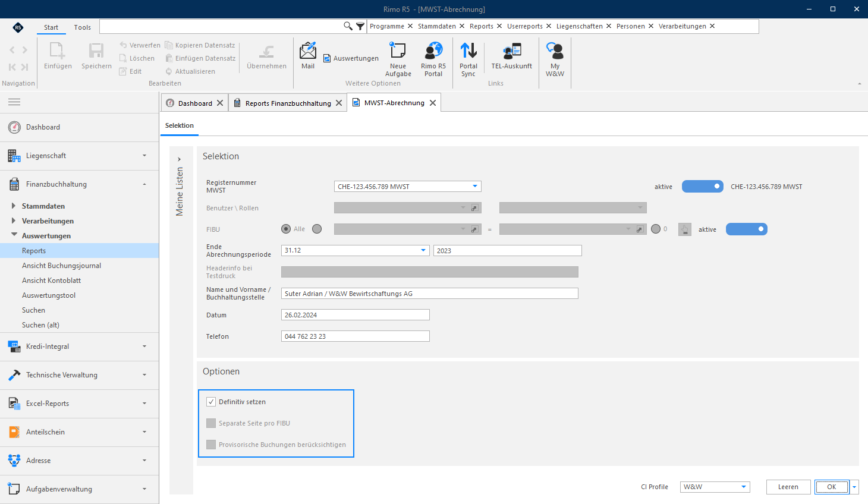The height and width of the screenshot is (504, 868).
Task: Expand the Meine Listen side panel
Action: [x=179, y=159]
